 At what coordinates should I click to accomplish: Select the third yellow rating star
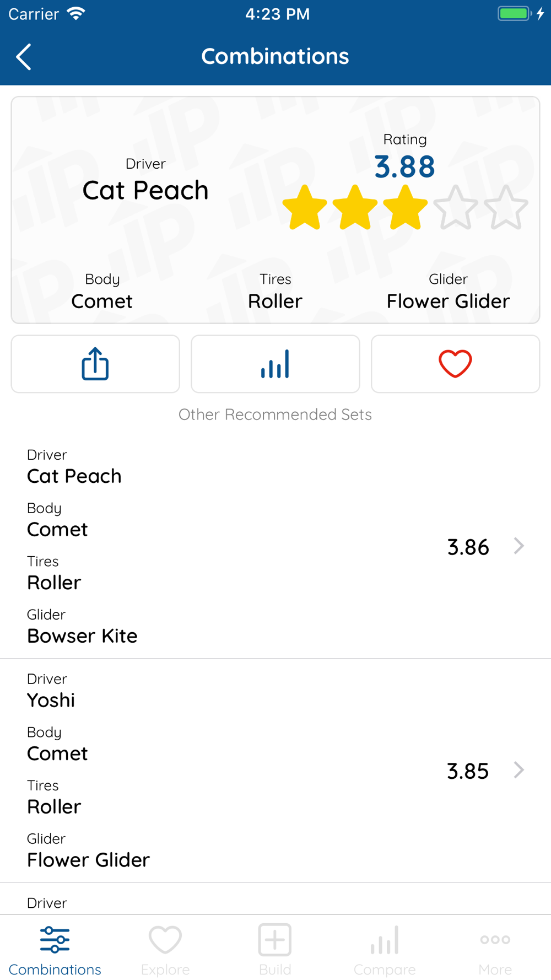(x=406, y=208)
